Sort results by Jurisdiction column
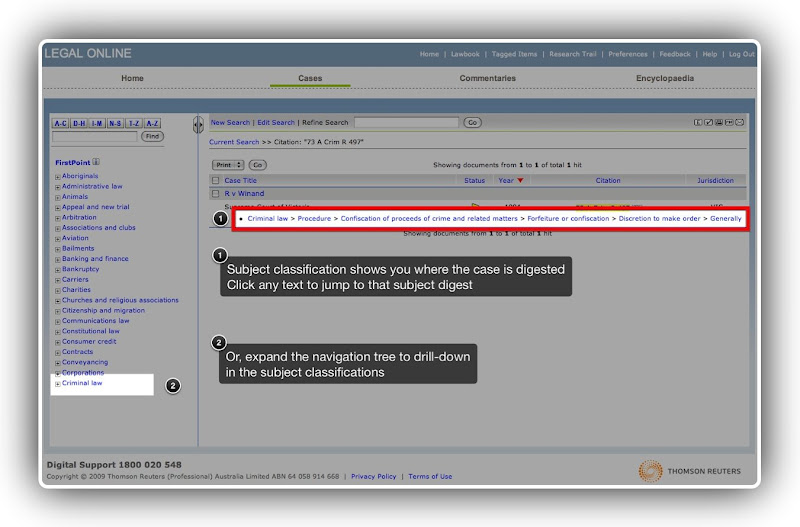 click(x=715, y=180)
